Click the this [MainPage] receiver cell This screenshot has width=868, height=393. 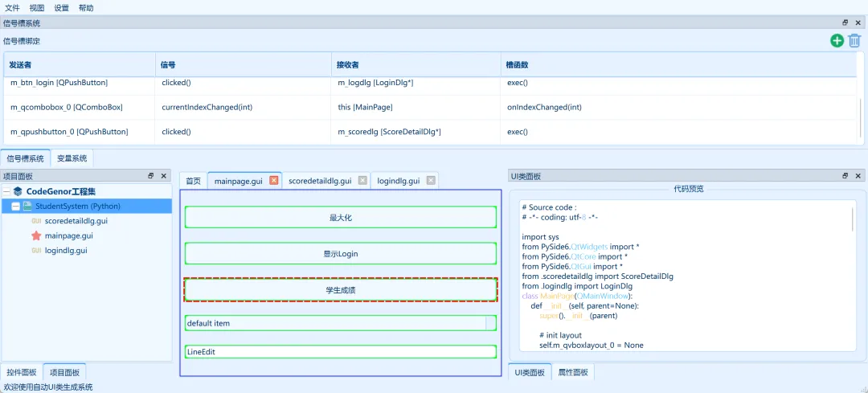[416, 108]
